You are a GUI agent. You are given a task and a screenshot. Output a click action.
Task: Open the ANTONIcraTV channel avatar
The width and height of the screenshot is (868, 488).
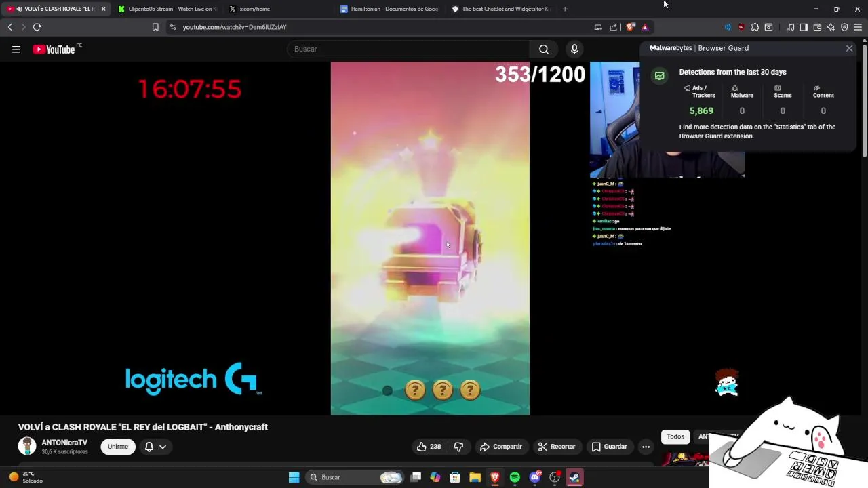[27, 446]
